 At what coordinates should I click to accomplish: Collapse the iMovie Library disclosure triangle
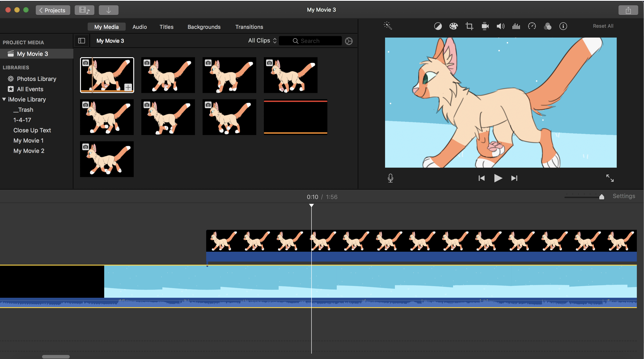[4, 99]
